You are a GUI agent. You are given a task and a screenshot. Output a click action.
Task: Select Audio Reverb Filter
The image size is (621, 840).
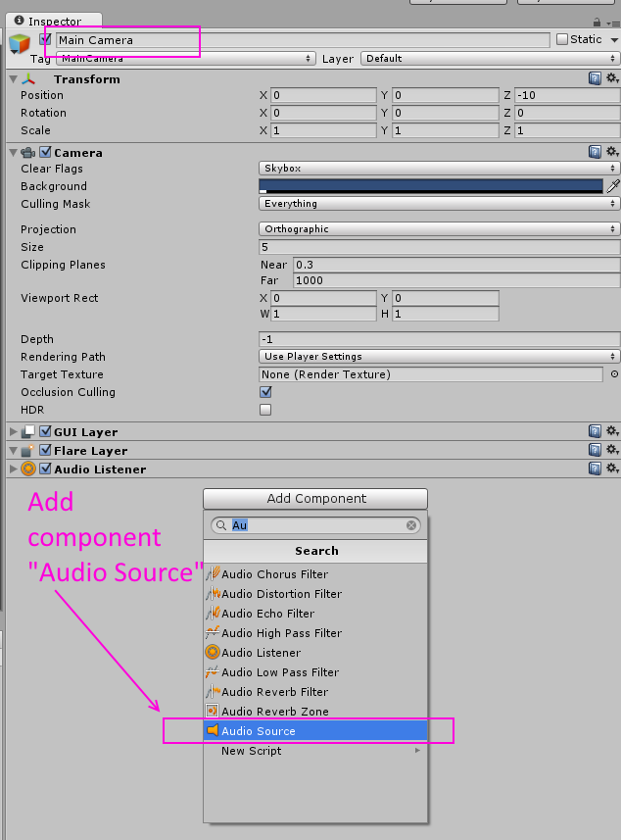point(315,692)
